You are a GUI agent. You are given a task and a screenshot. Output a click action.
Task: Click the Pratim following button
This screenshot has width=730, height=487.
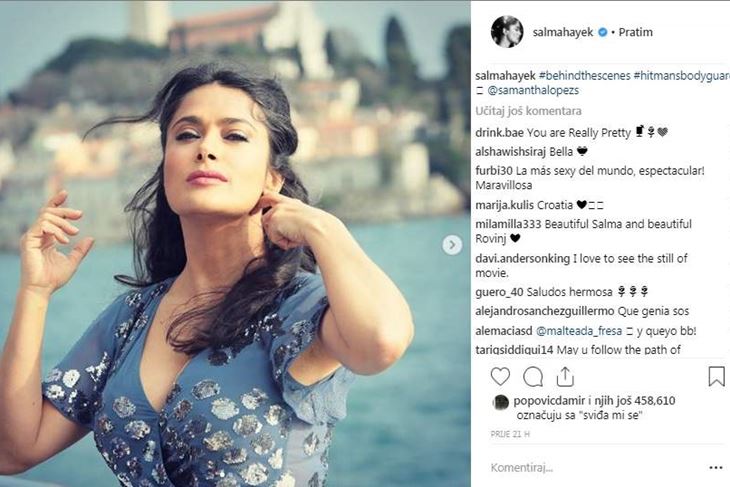(x=635, y=32)
